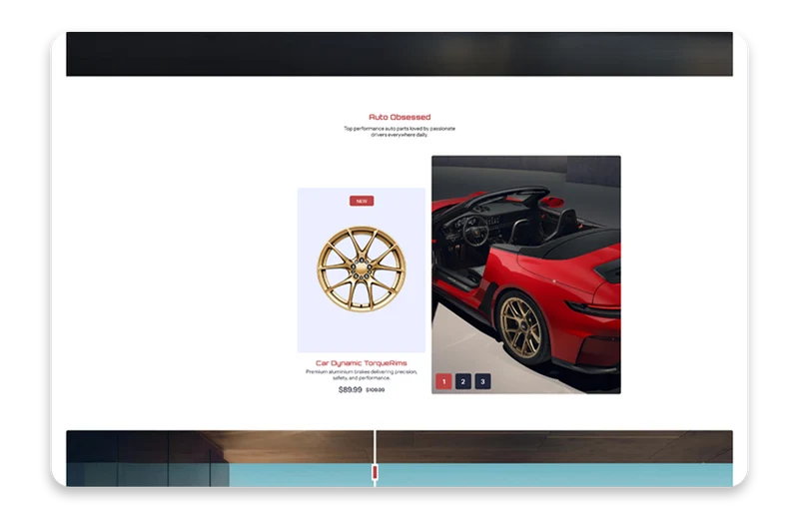Open the Car Dynamic TorqueRims product title
This screenshot has height=532, width=799.
362,363
